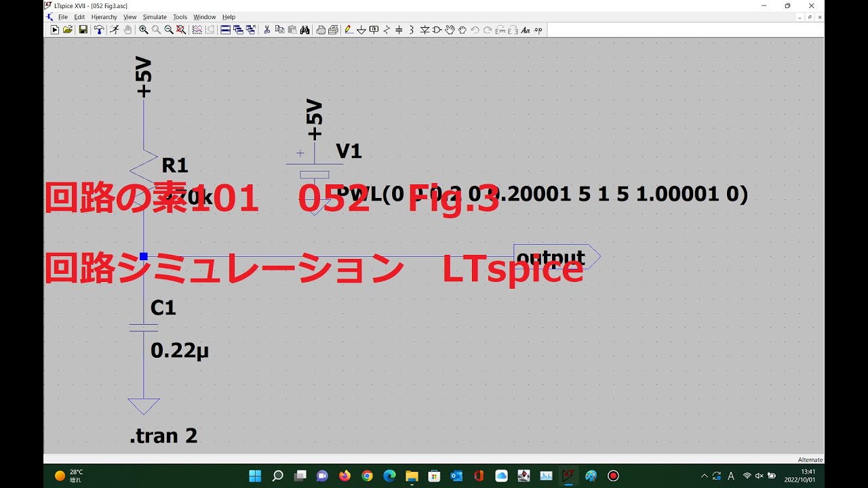Run simulation with running man icon

[x=115, y=30]
